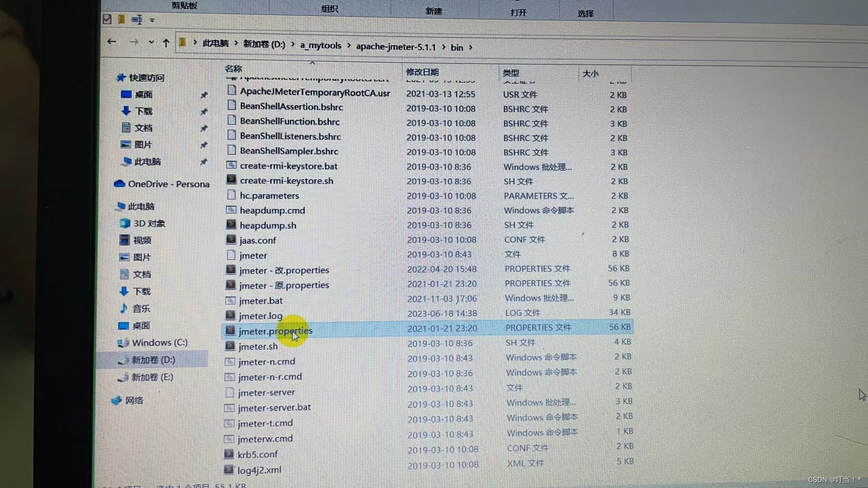Click the a_mytools breadcrumb segment

(321, 46)
